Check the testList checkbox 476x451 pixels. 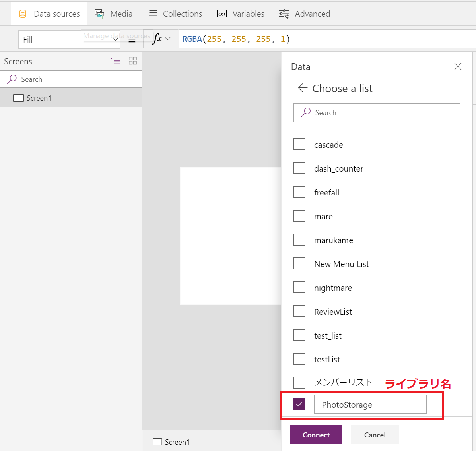point(299,359)
